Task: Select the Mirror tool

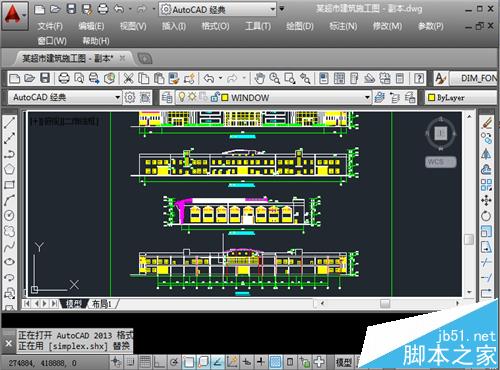Action: tap(487, 154)
